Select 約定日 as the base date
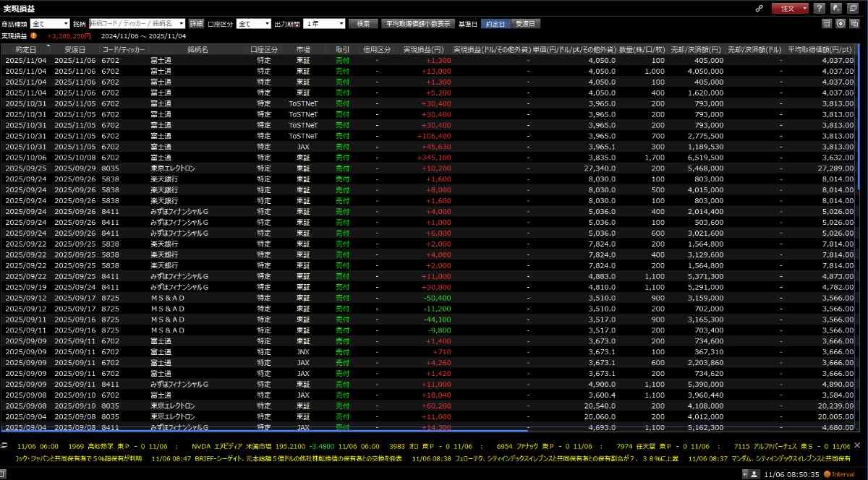Image resolution: width=868 pixels, height=480 pixels. click(x=495, y=24)
